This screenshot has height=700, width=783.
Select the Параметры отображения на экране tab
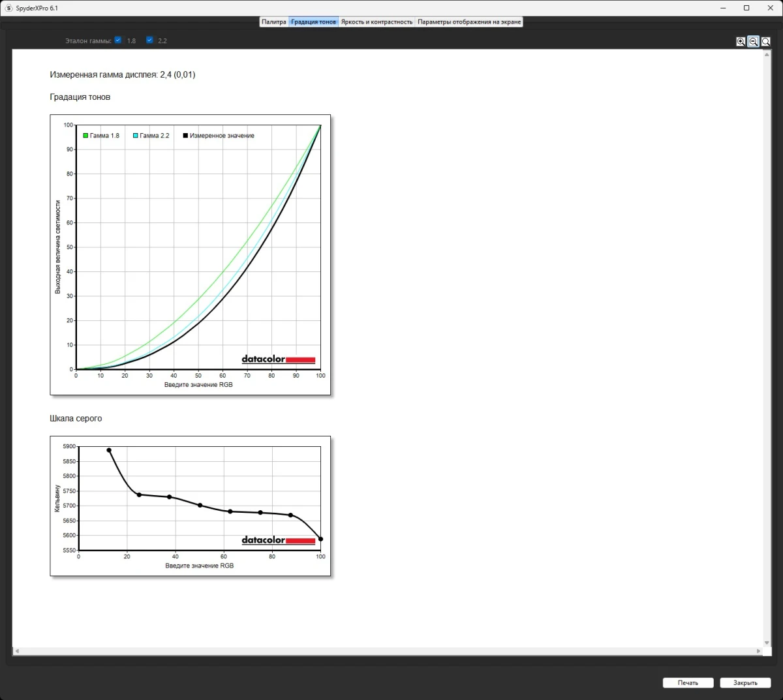pyautogui.click(x=469, y=22)
